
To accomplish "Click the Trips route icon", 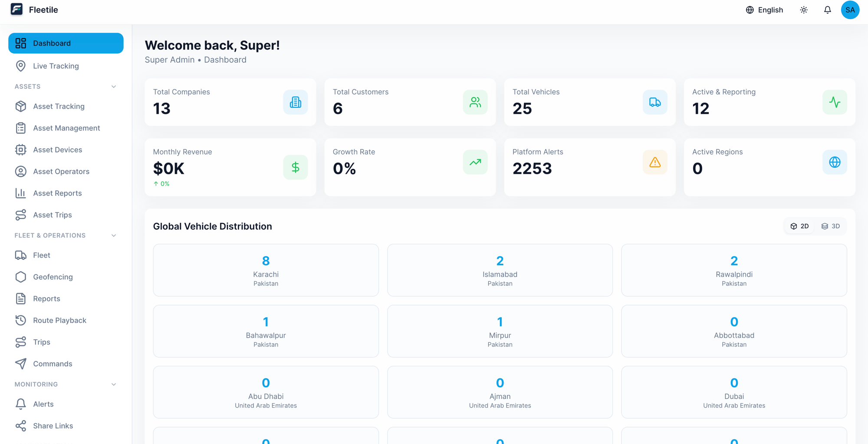I will click(21, 342).
